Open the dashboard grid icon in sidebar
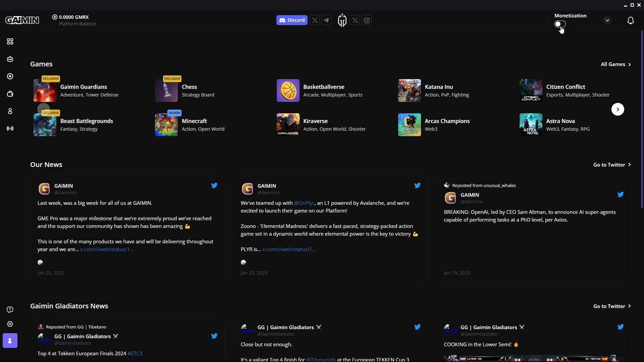Image resolution: width=644 pixels, height=362 pixels. click(x=10, y=41)
